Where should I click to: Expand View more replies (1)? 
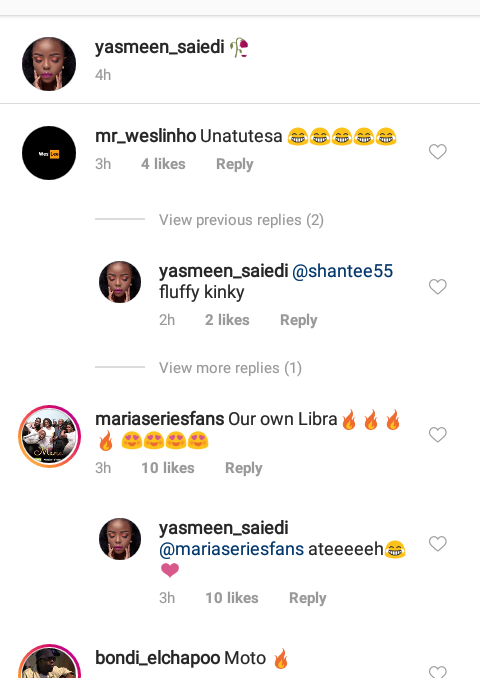230,368
